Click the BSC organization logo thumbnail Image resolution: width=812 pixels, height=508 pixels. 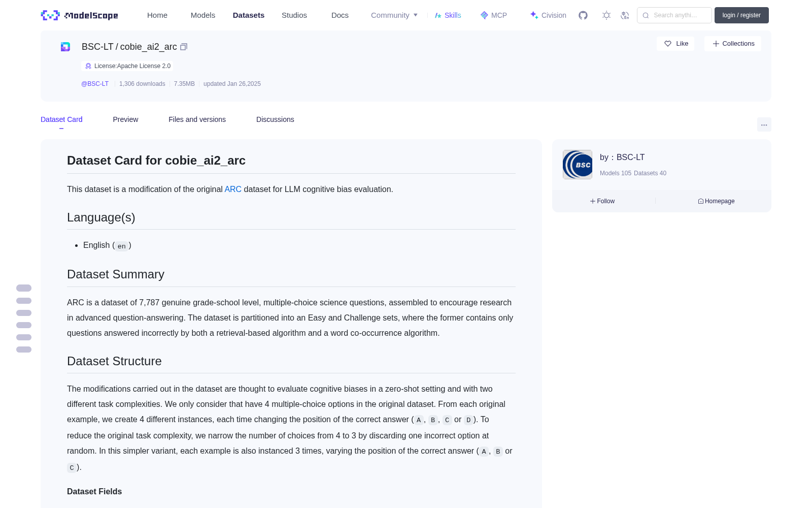578,165
